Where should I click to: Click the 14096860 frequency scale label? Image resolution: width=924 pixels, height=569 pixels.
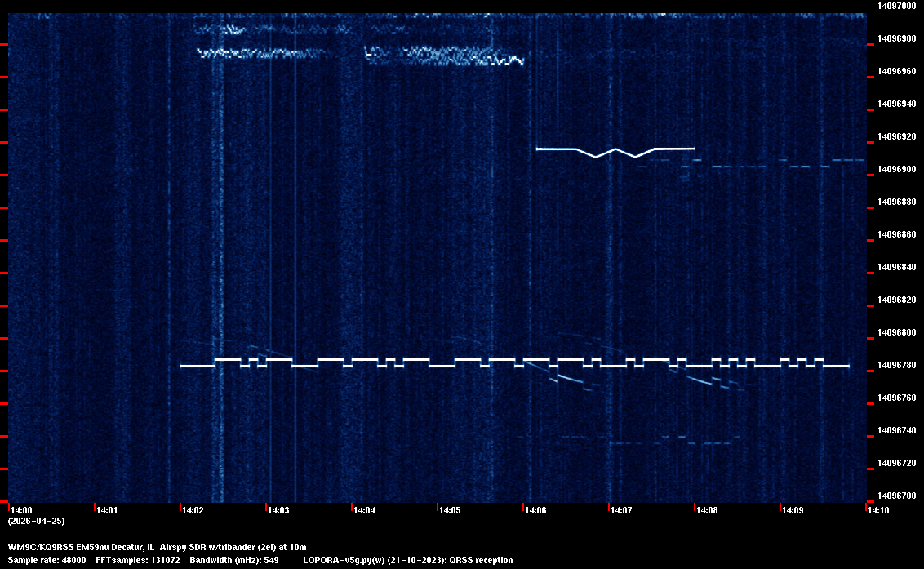point(895,234)
